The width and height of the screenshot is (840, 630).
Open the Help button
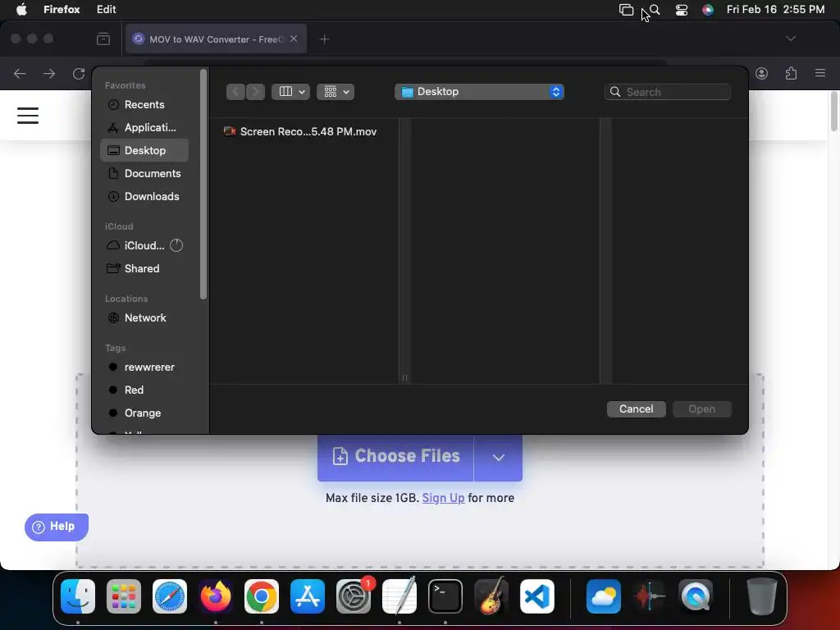coord(57,527)
